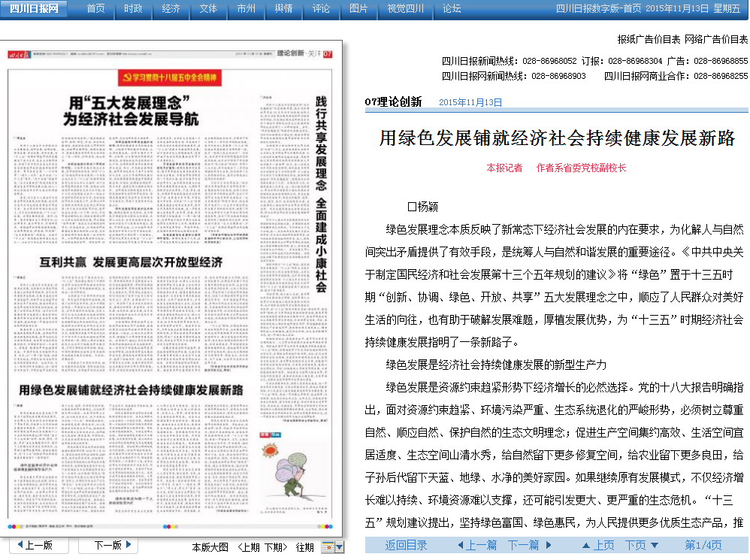This screenshot has height=560, width=750.
Task: Go to 下期 next issue
Action: coord(276,547)
